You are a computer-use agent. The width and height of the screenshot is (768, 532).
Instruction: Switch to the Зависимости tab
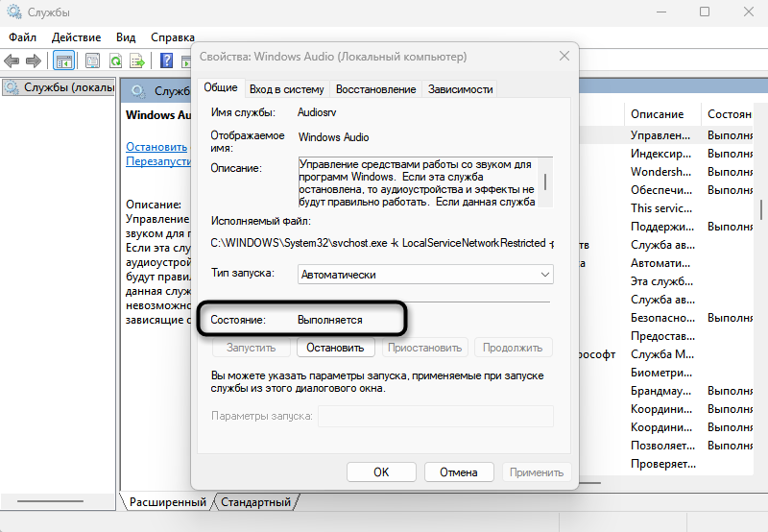pyautogui.click(x=460, y=89)
